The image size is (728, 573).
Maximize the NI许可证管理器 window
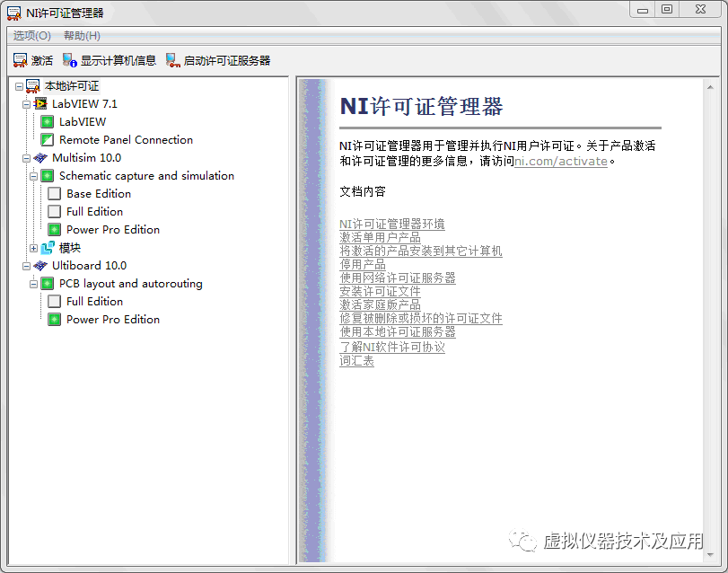point(667,10)
